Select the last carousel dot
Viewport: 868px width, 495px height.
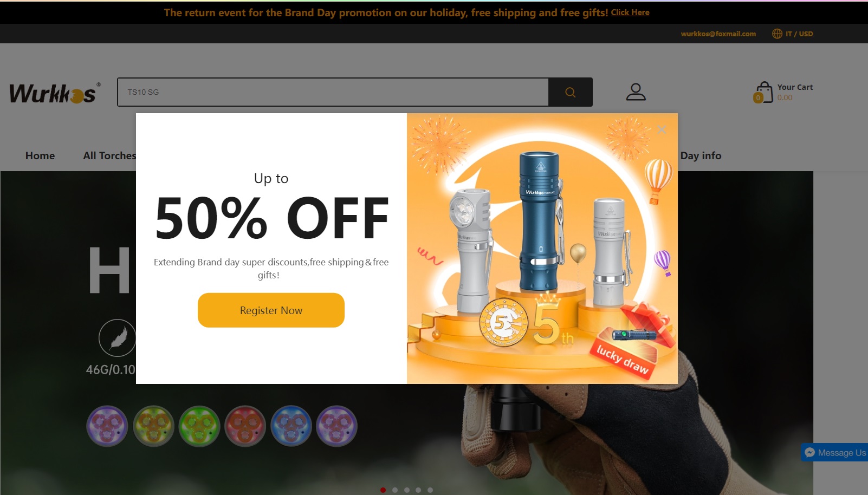click(x=430, y=490)
